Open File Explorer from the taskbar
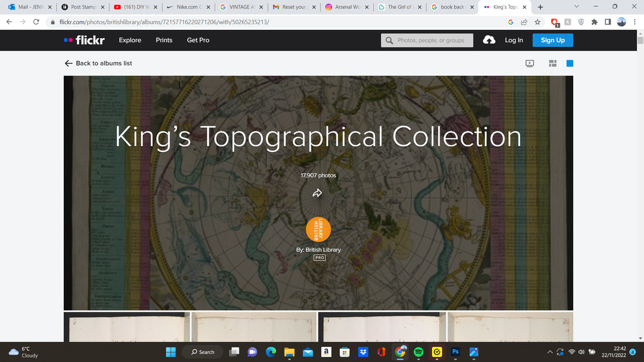 tap(289, 351)
